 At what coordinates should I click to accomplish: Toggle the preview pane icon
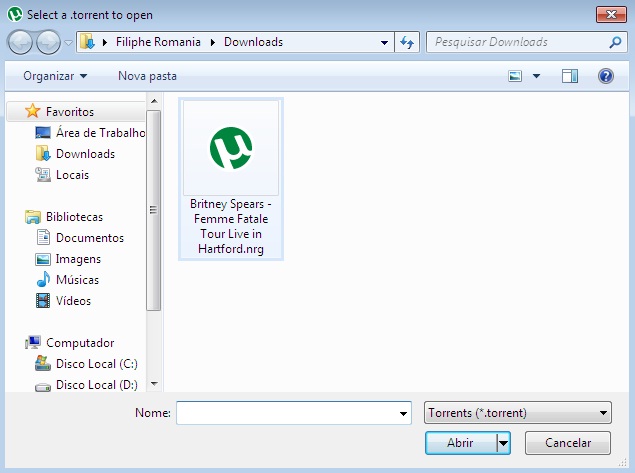[570, 76]
